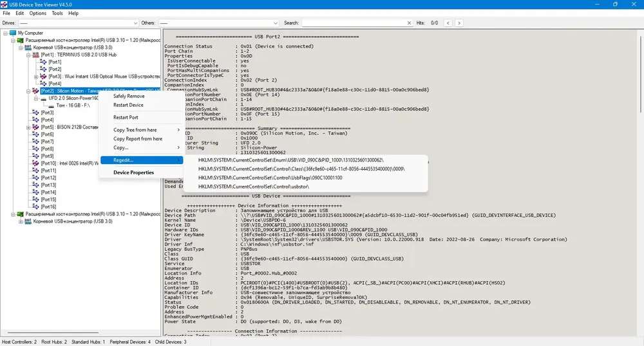Click the USB icon beside [Port11]

click(x=35, y=170)
